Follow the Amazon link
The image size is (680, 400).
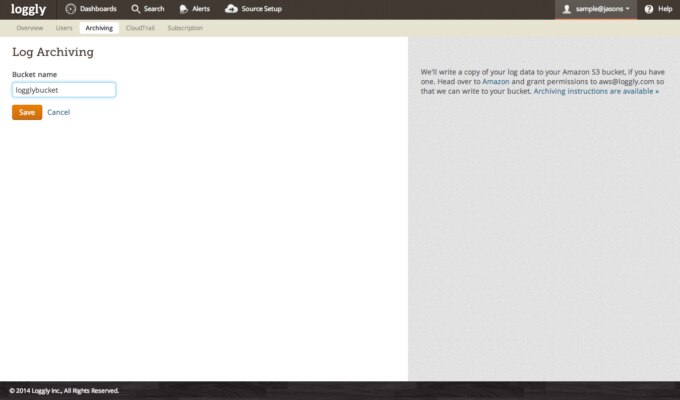[x=496, y=81]
